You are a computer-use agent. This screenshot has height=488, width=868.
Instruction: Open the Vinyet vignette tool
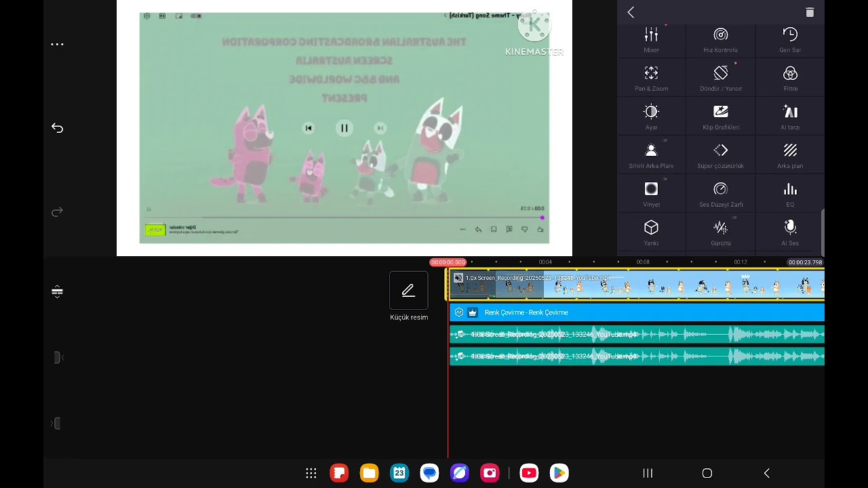(651, 195)
